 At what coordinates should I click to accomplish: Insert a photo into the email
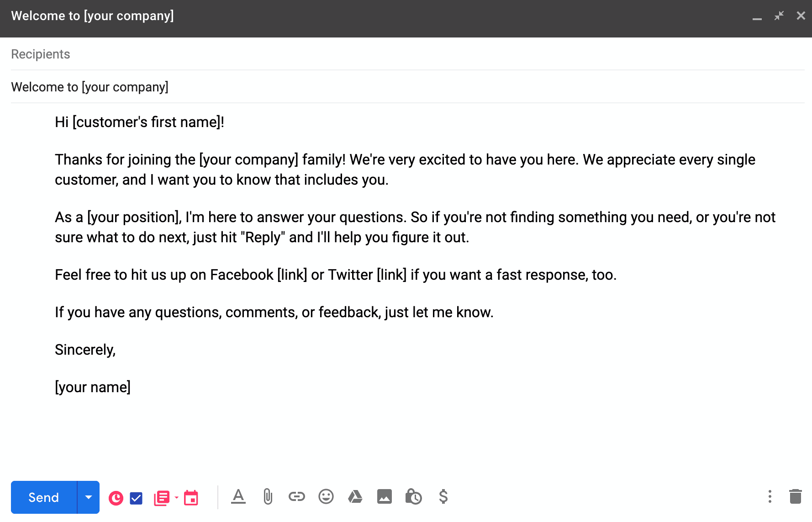click(385, 496)
